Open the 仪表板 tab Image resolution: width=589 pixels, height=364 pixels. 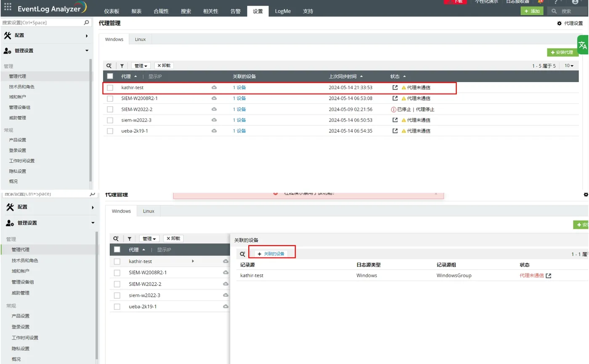pyautogui.click(x=112, y=11)
